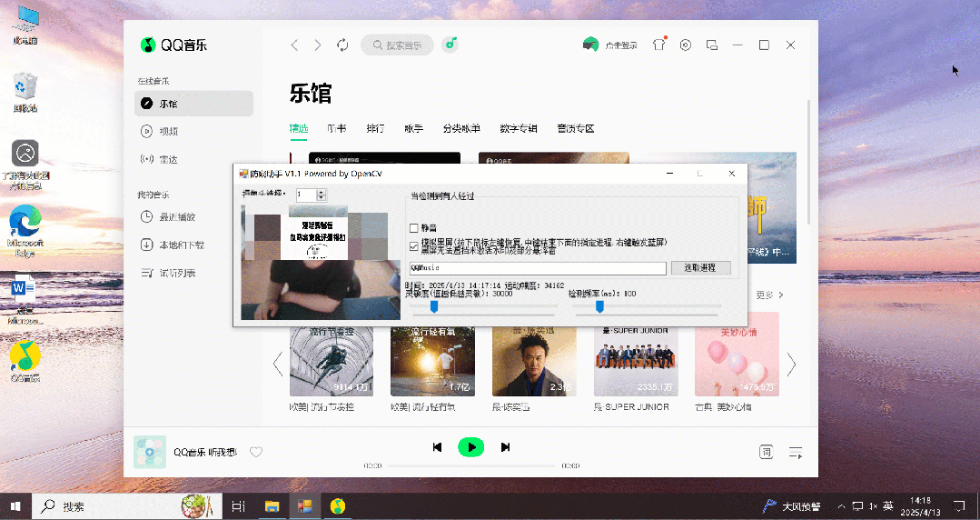This screenshot has width=980, height=520.
Task: Increase camera selection number
Action: [x=322, y=192]
